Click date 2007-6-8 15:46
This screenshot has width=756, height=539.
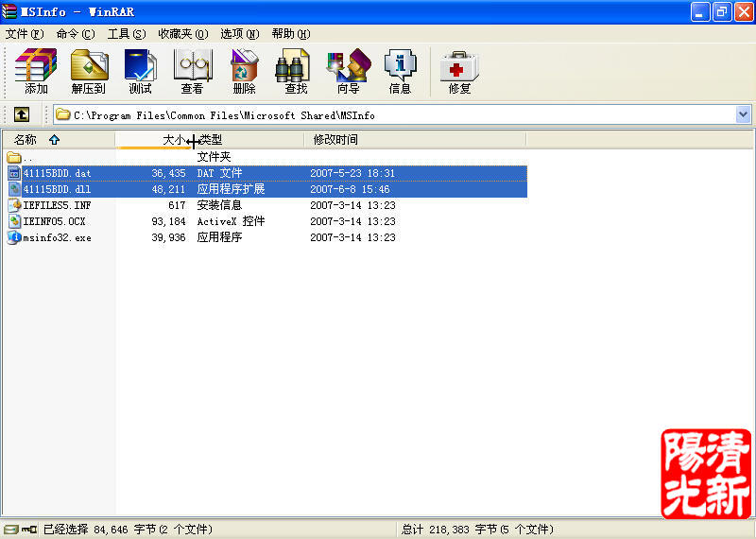[350, 189]
